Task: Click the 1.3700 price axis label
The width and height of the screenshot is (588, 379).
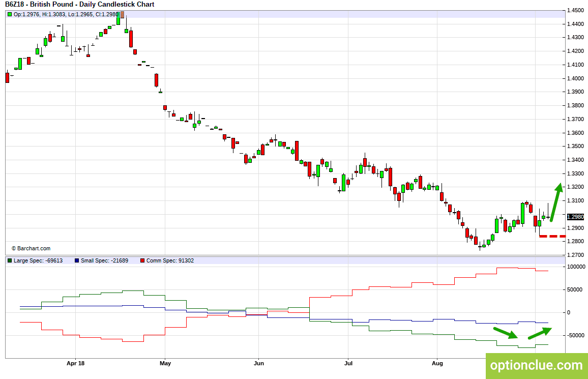Action: (576, 119)
